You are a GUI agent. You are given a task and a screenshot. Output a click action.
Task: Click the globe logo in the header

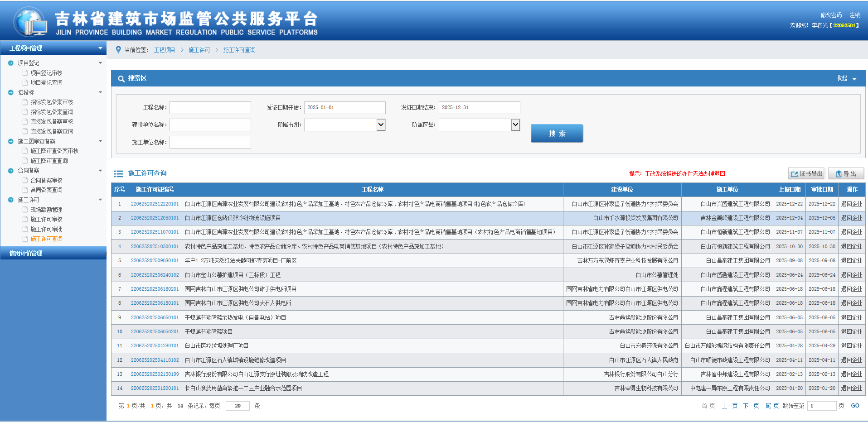[x=30, y=22]
